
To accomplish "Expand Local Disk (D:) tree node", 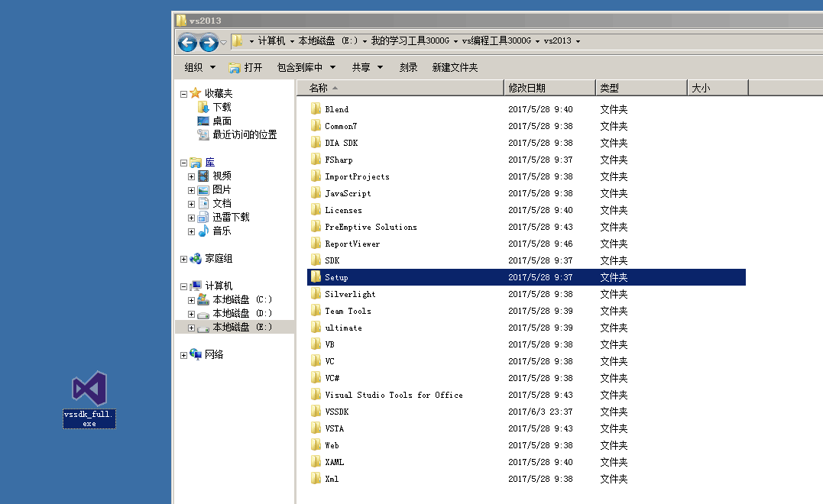I will [x=192, y=314].
